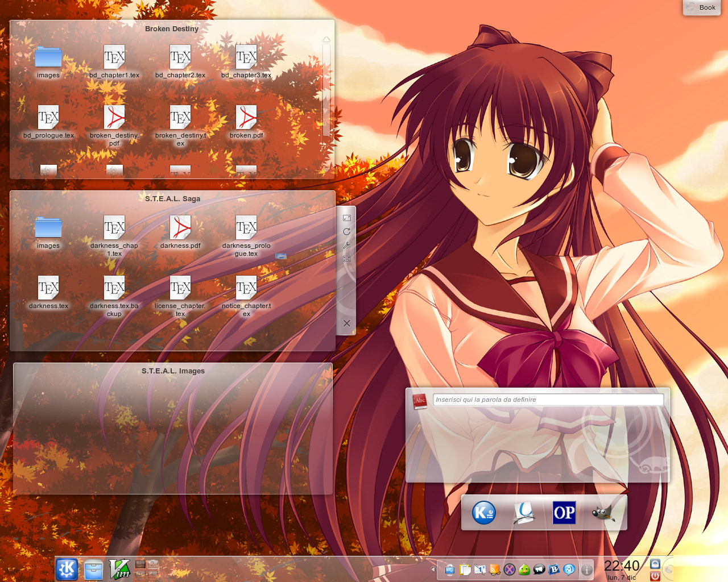Open the KDE application launcher menu

pyautogui.click(x=67, y=569)
